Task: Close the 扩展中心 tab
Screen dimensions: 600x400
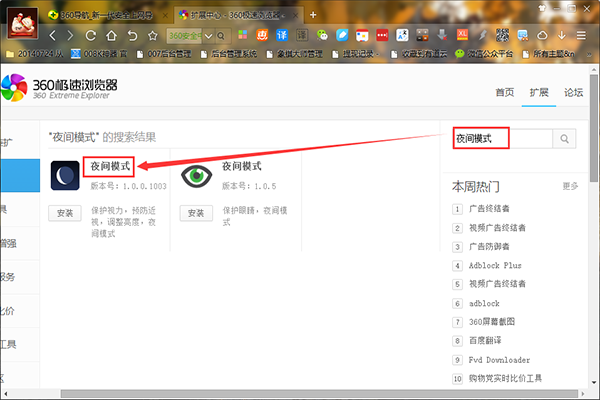Action: tap(295, 15)
